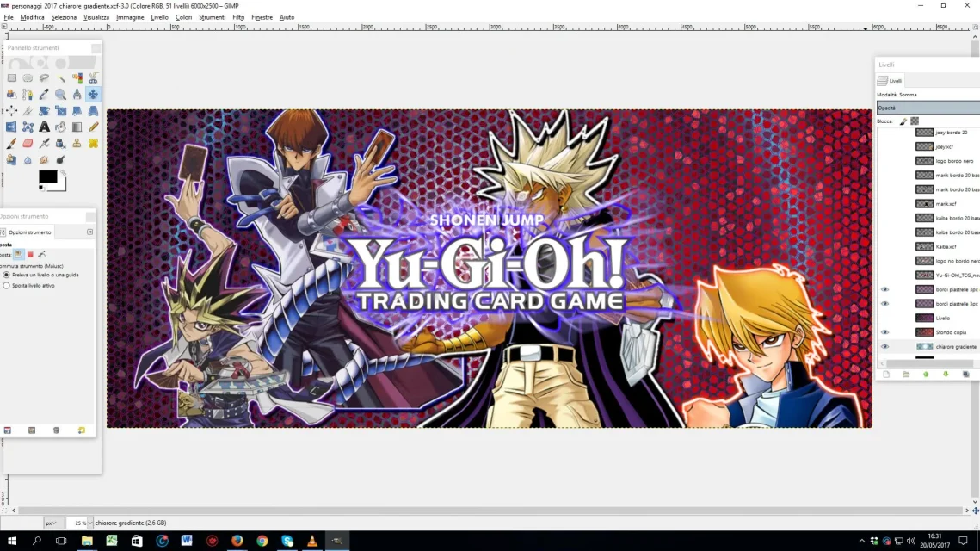Select the Bucket Fill tool
This screenshot has height=551, width=980.
(60, 127)
